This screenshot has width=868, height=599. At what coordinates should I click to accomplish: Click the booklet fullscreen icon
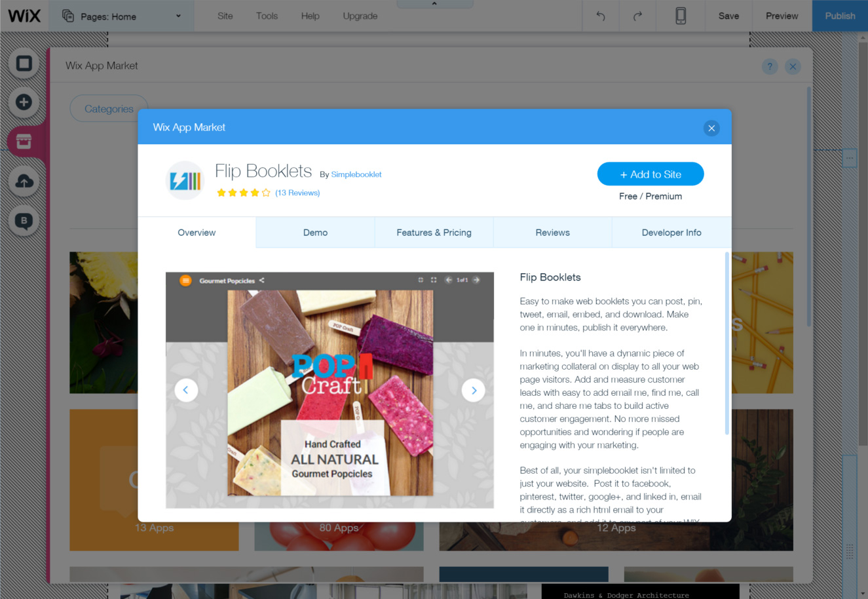[434, 280]
